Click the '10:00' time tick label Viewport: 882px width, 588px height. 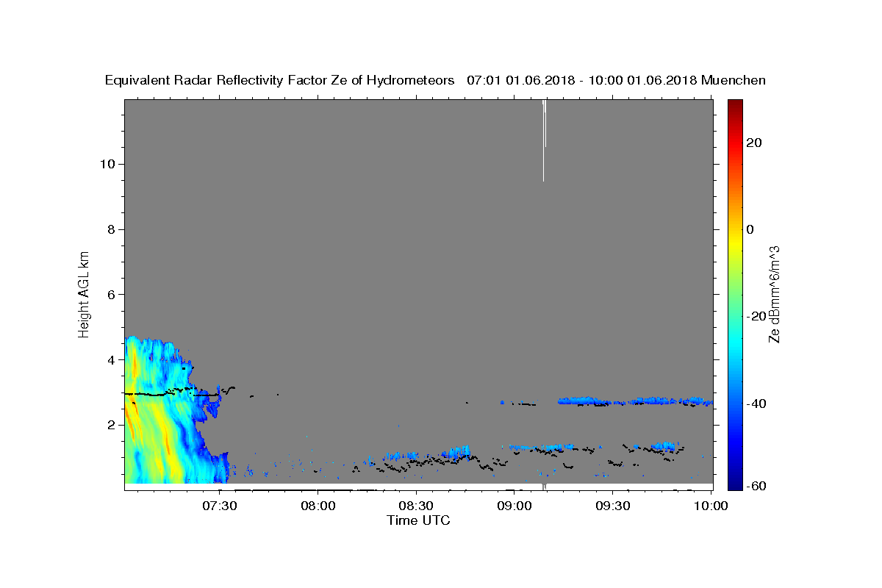(x=711, y=506)
